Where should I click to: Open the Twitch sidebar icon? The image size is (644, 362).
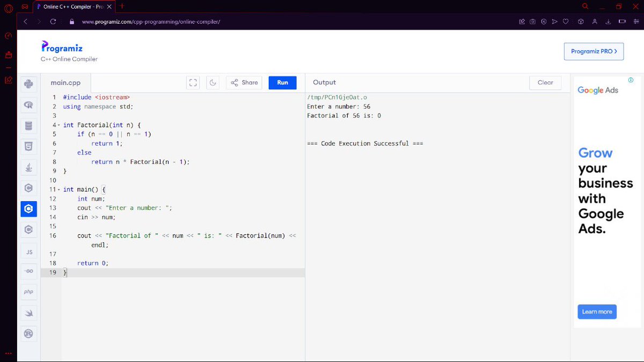point(8,55)
